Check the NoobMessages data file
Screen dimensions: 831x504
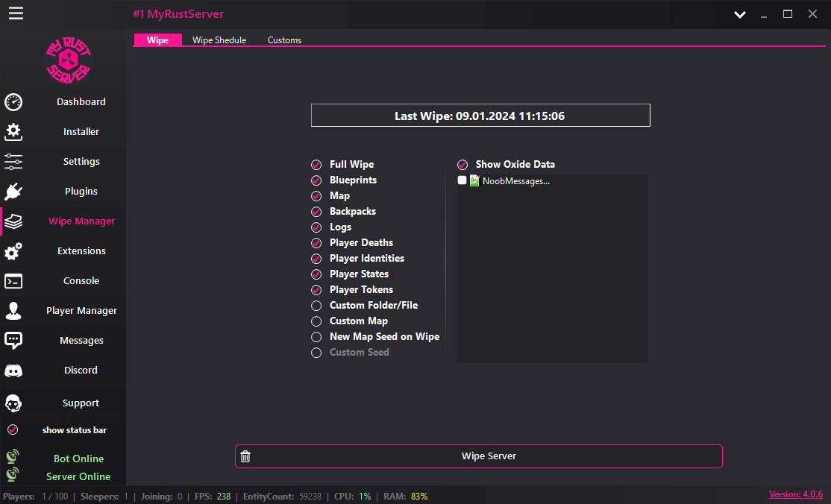click(462, 180)
